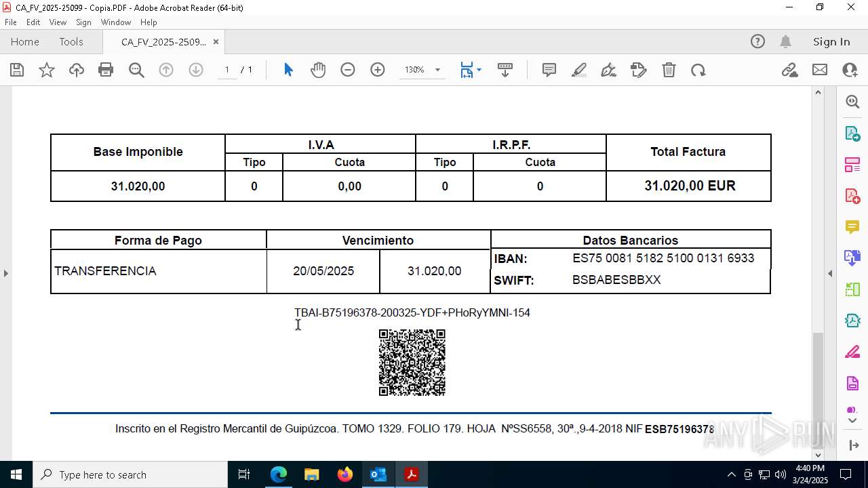Click the TBAI identifier text line
Screen dimensions: 868x488
click(x=412, y=312)
